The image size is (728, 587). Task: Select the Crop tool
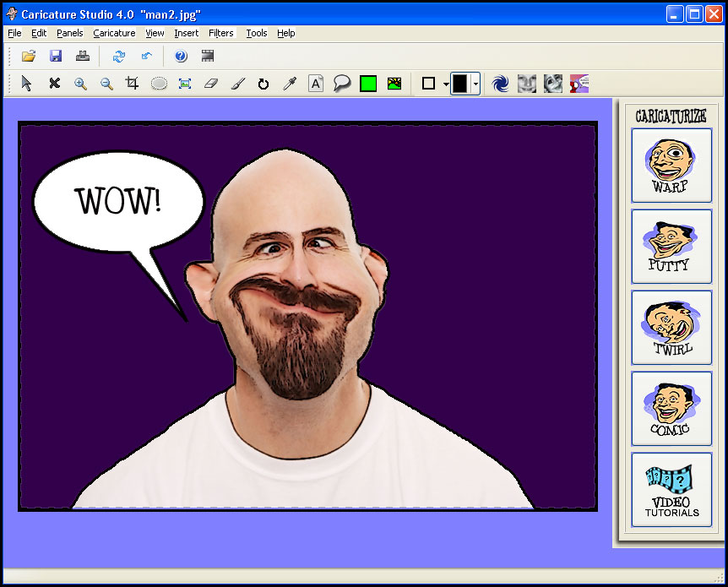pyautogui.click(x=133, y=84)
